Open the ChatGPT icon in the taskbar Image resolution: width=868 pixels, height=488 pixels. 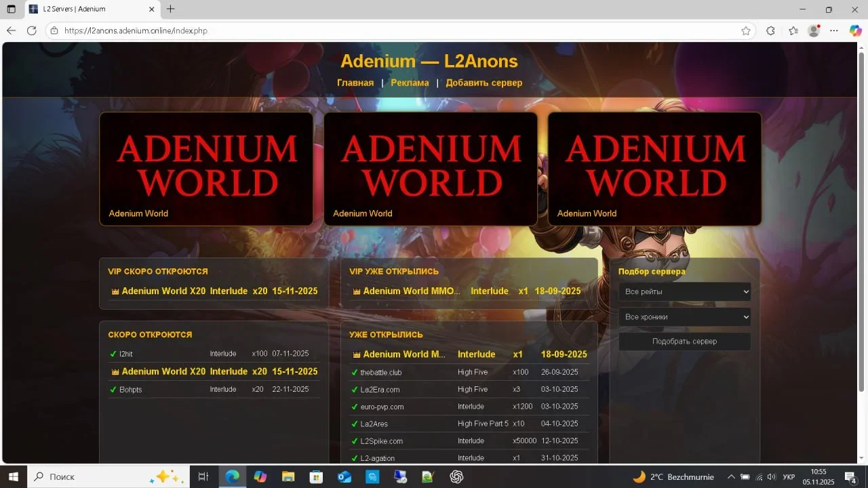(456, 476)
